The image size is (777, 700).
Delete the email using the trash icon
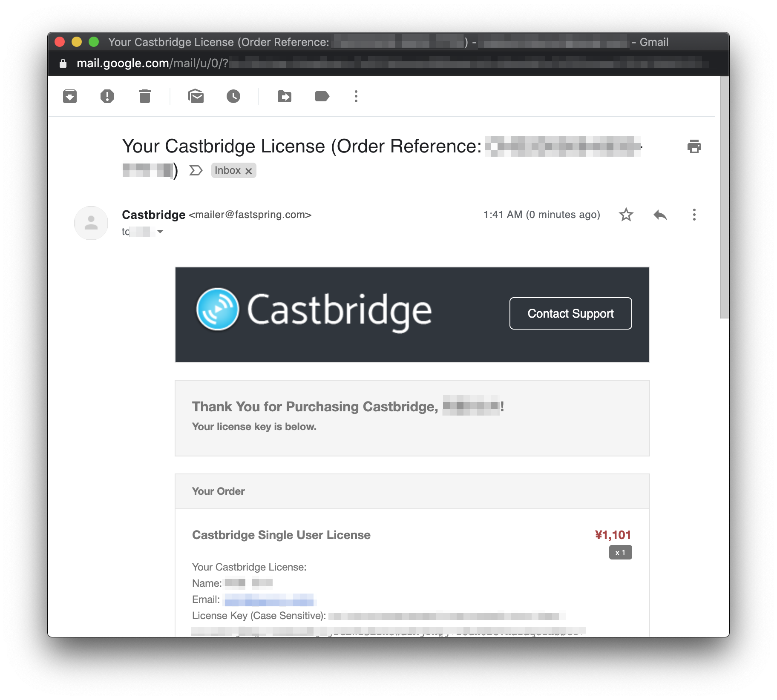145,96
